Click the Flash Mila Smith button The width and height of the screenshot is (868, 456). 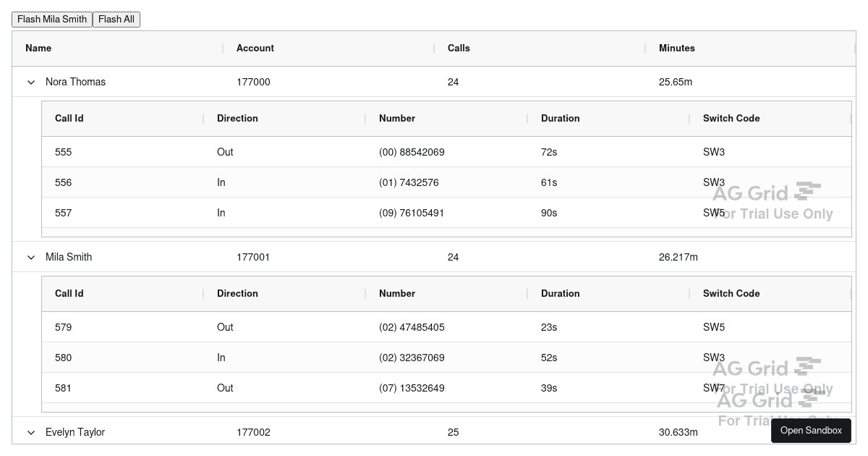tap(51, 20)
